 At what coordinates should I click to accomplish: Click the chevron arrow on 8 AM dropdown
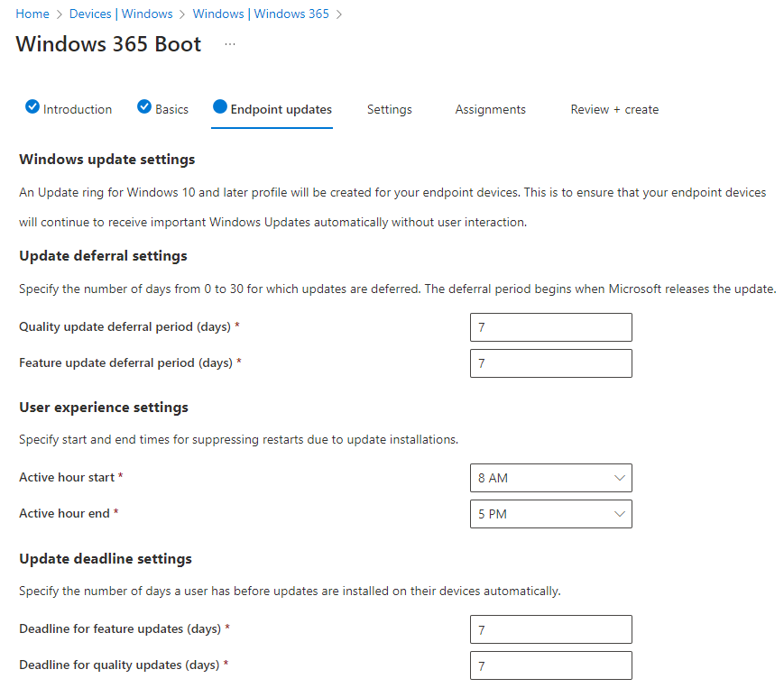619,478
